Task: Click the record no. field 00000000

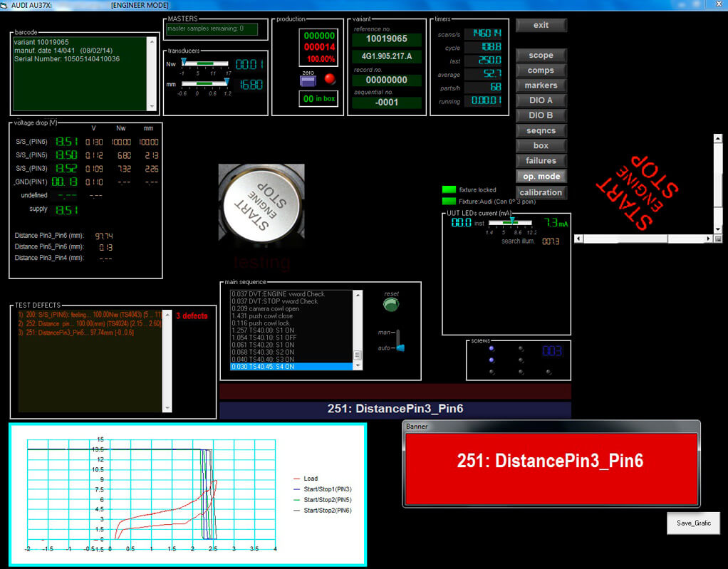Action: pyautogui.click(x=387, y=80)
